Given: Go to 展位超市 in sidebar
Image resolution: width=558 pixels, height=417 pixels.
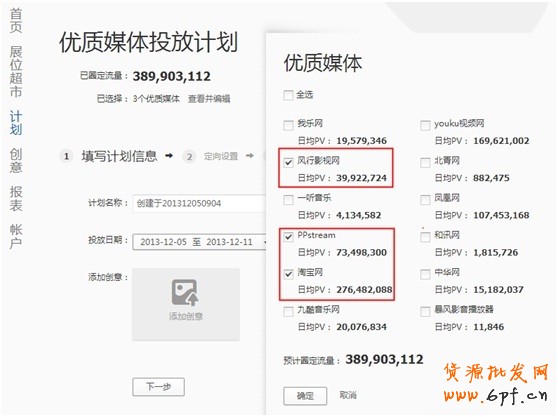Looking at the screenshot, I should (16, 72).
